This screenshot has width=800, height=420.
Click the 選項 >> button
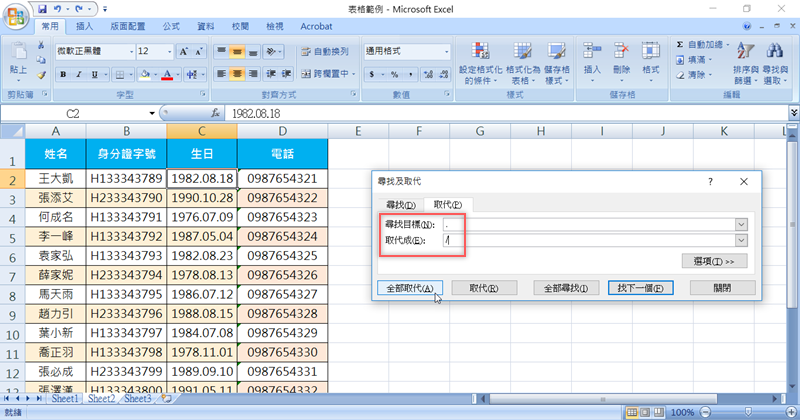pos(714,262)
